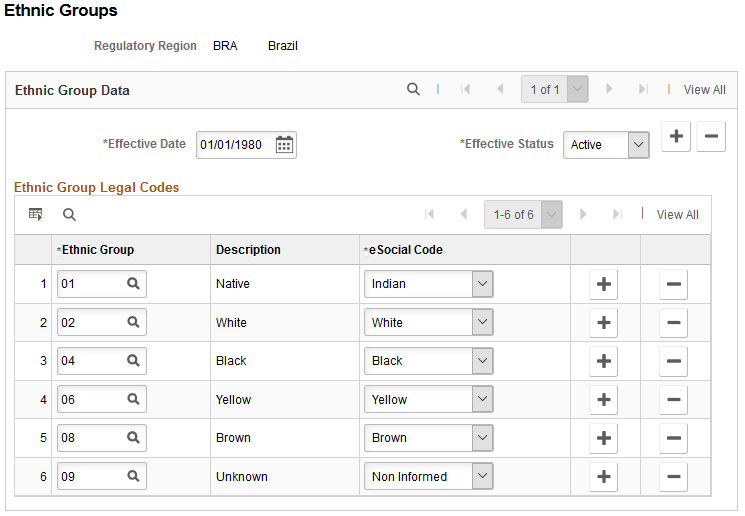745x516 pixels.
Task: Add a row after the Native row
Action: coord(603,284)
